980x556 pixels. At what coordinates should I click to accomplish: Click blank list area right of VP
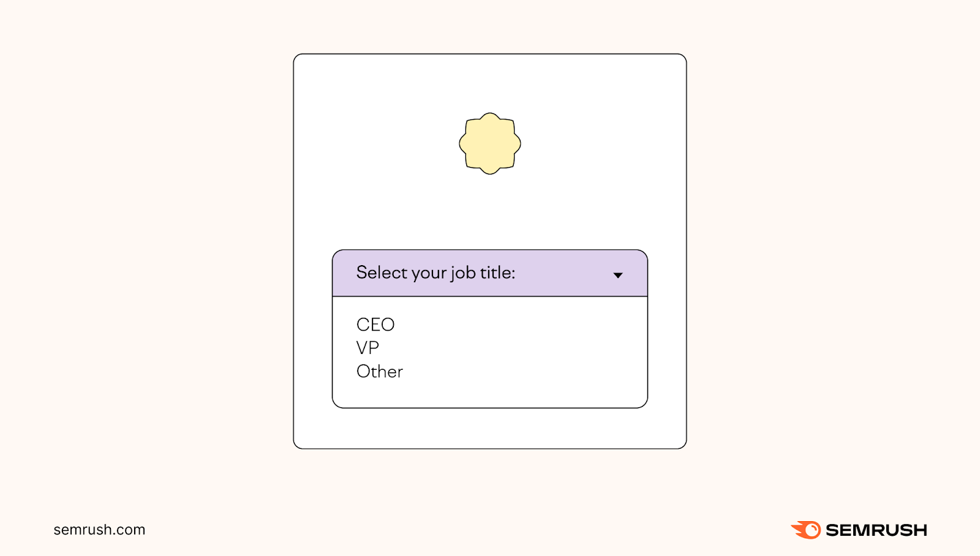521,348
